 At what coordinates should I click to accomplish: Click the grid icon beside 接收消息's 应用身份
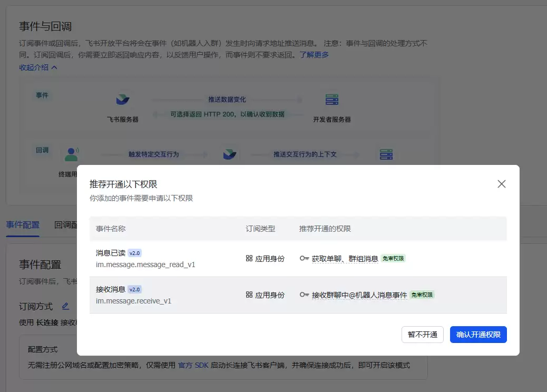pyautogui.click(x=249, y=295)
